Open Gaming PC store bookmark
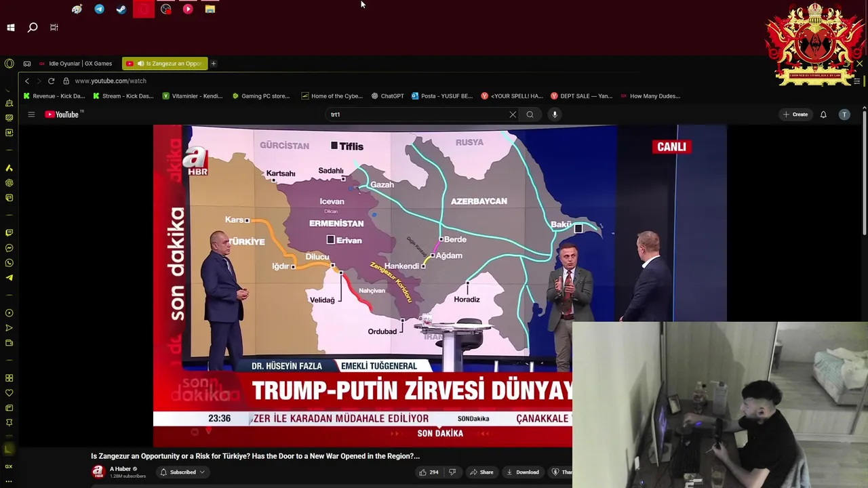868x488 pixels. [x=261, y=96]
